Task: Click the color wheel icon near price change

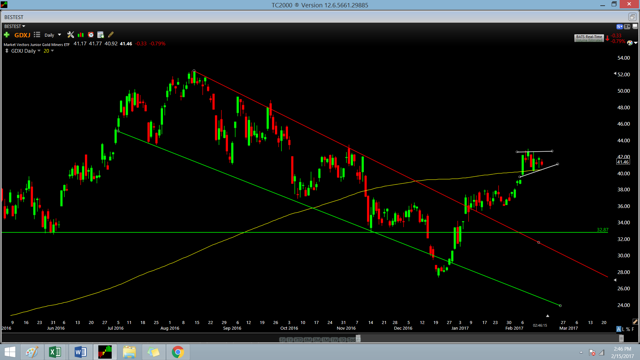Action: (x=630, y=43)
